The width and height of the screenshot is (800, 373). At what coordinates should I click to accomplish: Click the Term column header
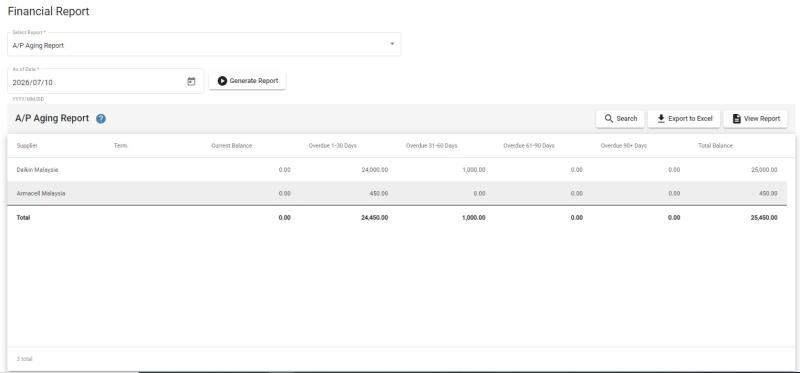pos(120,145)
